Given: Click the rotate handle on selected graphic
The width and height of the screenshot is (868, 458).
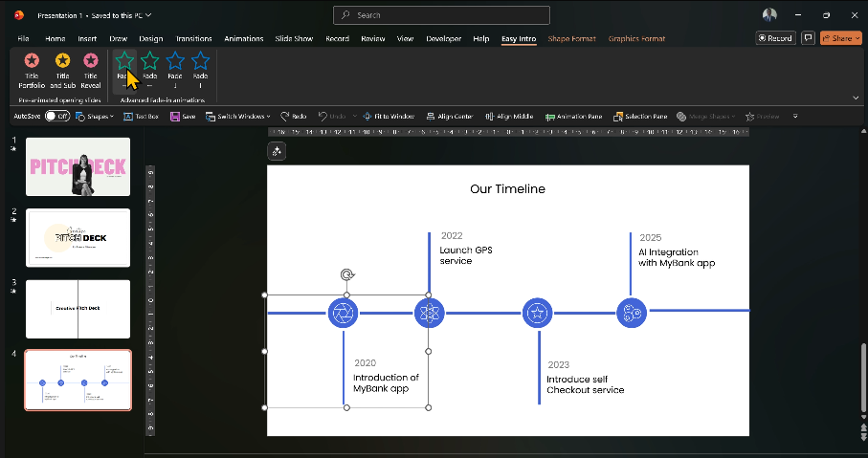Looking at the screenshot, I should (347, 275).
